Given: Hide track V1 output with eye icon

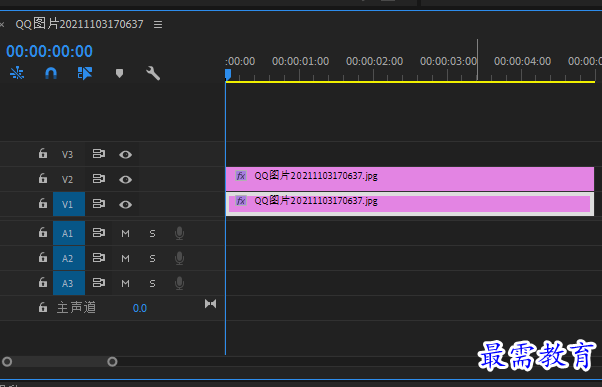Looking at the screenshot, I should (125, 204).
